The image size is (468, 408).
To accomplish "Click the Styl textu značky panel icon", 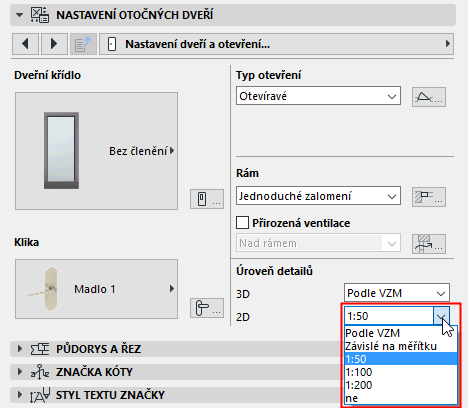I will (40, 395).
